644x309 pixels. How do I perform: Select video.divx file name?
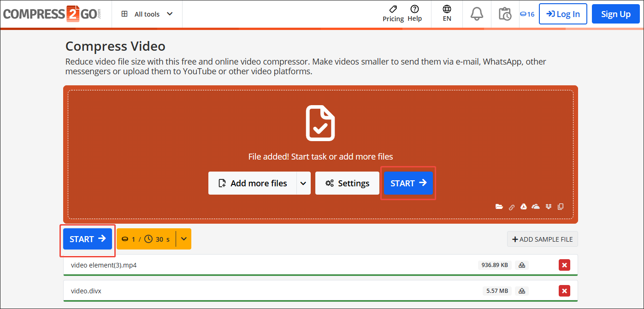pos(86,291)
